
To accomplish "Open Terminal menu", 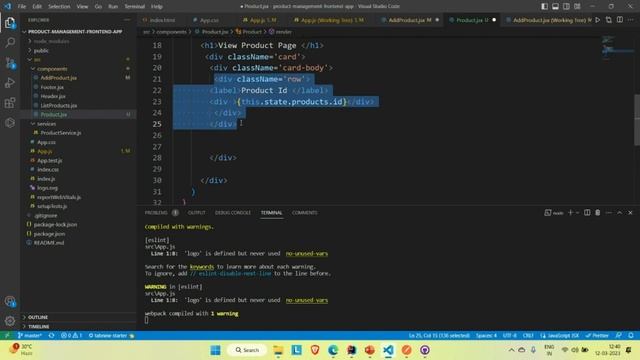I will click(135, 7).
